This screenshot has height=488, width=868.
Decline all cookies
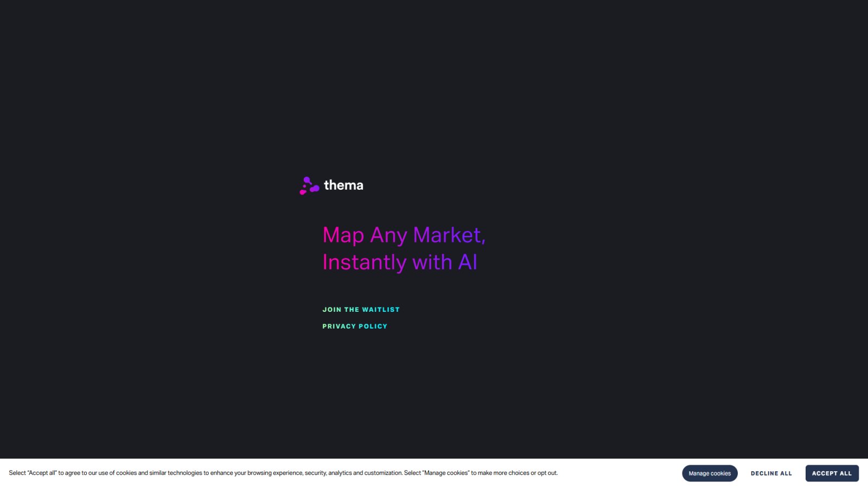771,473
